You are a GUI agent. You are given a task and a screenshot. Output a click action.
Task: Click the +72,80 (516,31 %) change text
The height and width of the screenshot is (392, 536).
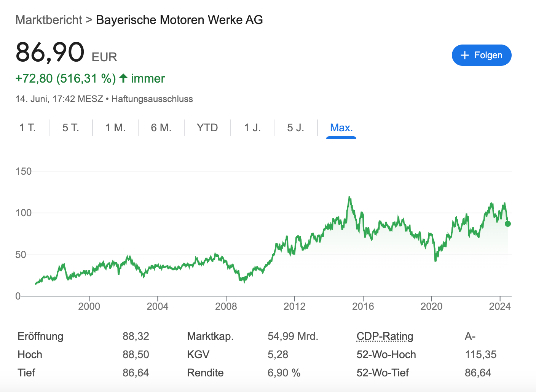click(x=65, y=78)
